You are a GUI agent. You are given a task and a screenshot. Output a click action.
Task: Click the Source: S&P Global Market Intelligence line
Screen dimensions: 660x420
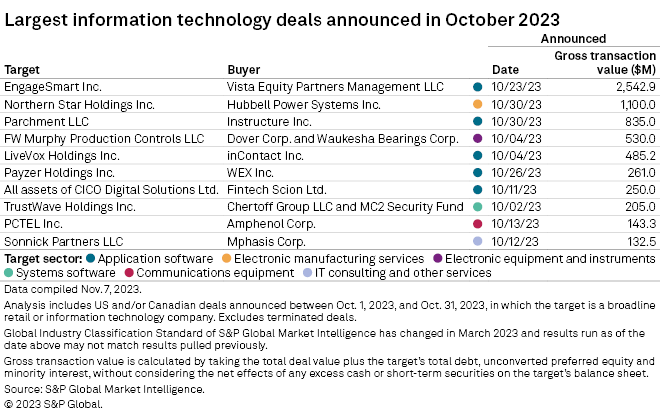[x=105, y=388]
